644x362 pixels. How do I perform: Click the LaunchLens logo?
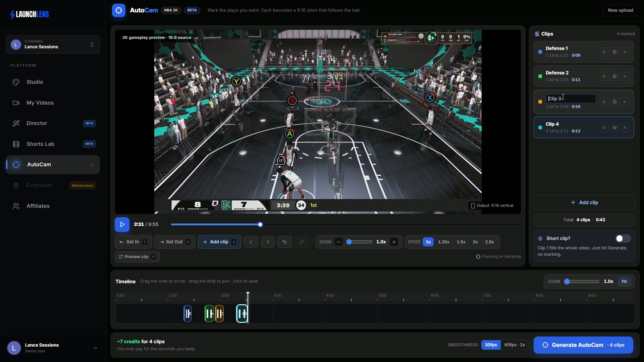(x=30, y=14)
